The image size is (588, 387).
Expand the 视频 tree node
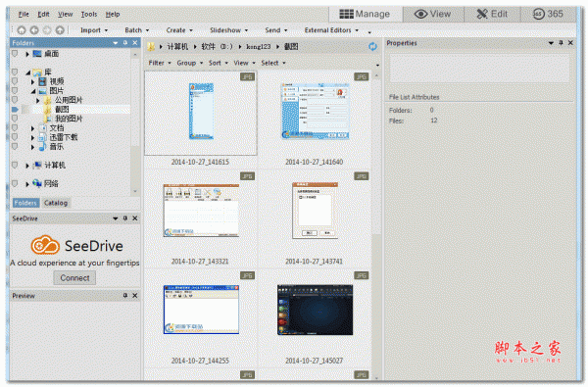tap(32, 81)
